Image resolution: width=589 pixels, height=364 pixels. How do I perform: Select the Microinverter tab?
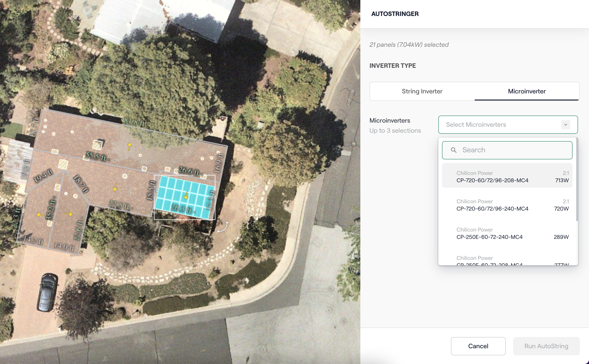[x=527, y=91]
